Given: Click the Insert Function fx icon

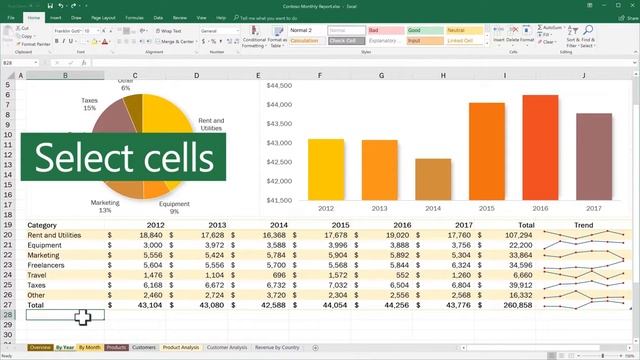Looking at the screenshot, I should 84,63.
